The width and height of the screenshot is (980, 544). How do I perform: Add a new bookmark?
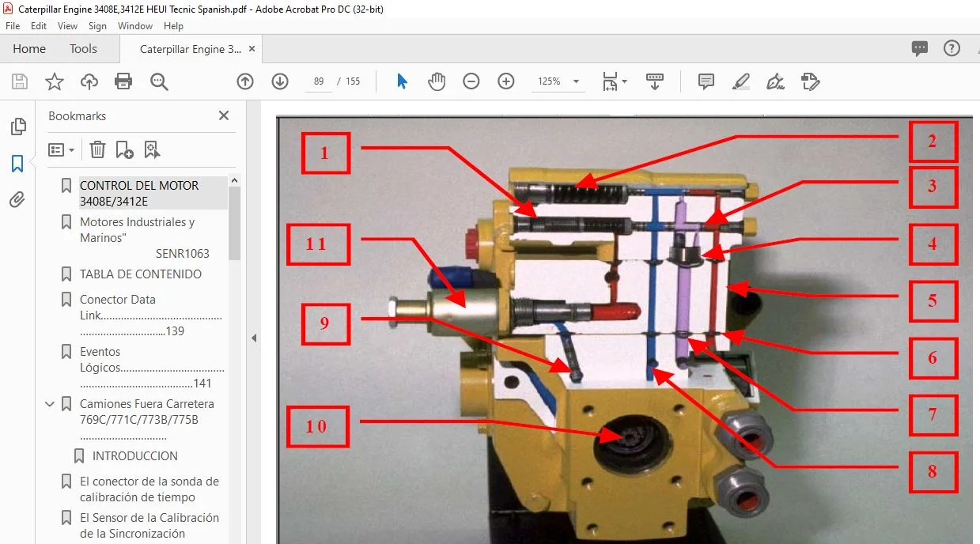pos(124,149)
